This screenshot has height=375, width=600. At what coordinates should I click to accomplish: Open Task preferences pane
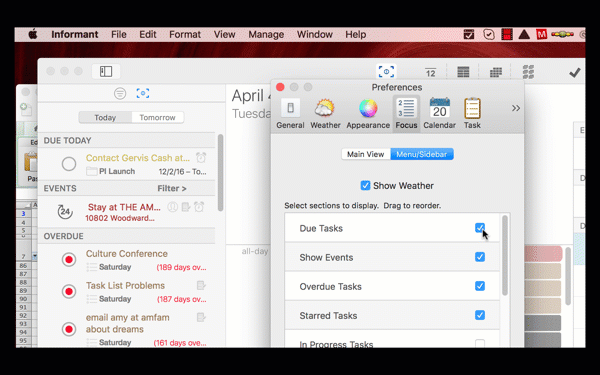[x=472, y=114]
